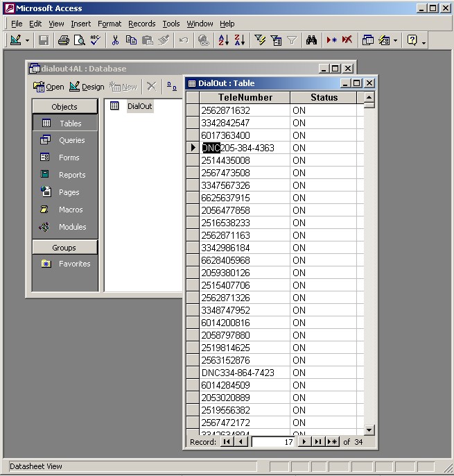The width and height of the screenshot is (454, 476).
Task: Open the Edit menu
Action: point(35,24)
